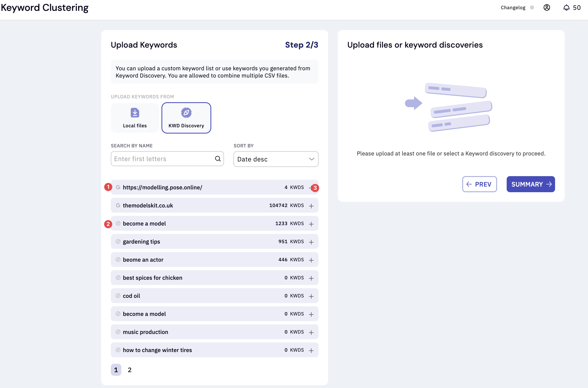This screenshot has height=388, width=588.
Task: Click the search magnifier icon
Action: (218, 159)
